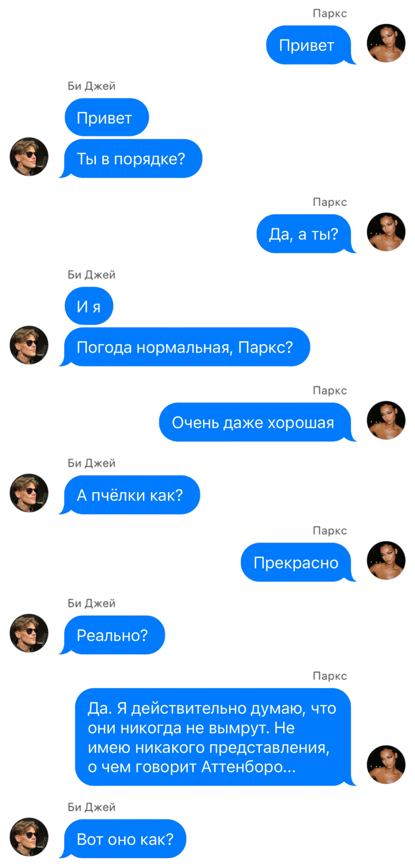The width and height of the screenshot is (415, 868).
Task: Tap the А пчёлки как? bubble
Action: pyautogui.click(x=130, y=495)
